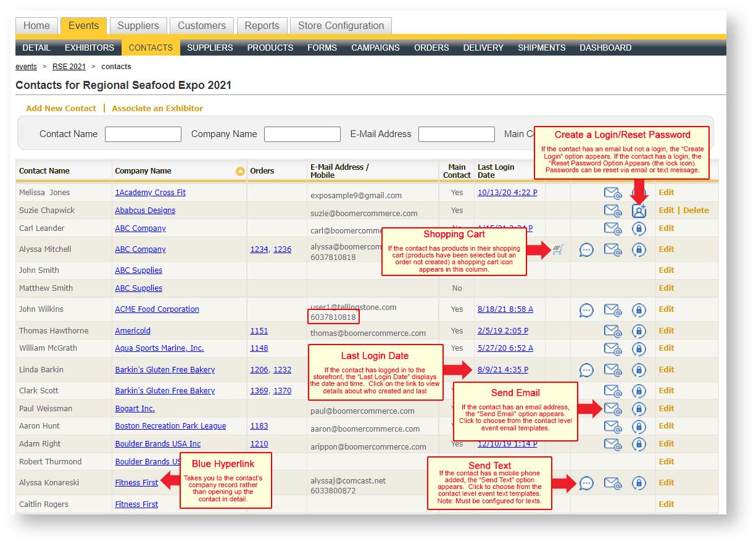756x544 pixels.
Task: Open the Suppliers top tab
Action: point(138,26)
